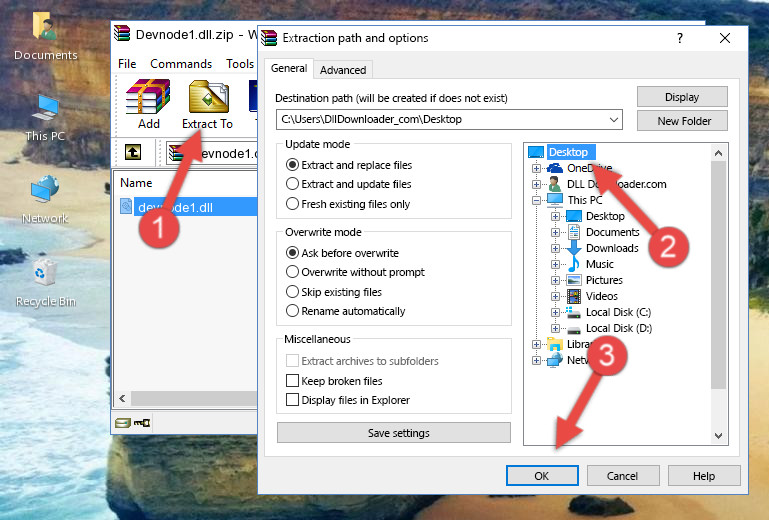Click the dialog question mark help icon
The width and height of the screenshot is (769, 520).
tap(680, 38)
